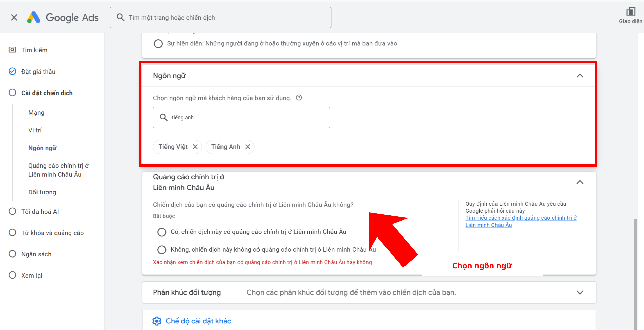Image resolution: width=644 pixels, height=330 pixels.
Task: Open the Xem lại step
Action: (32, 276)
